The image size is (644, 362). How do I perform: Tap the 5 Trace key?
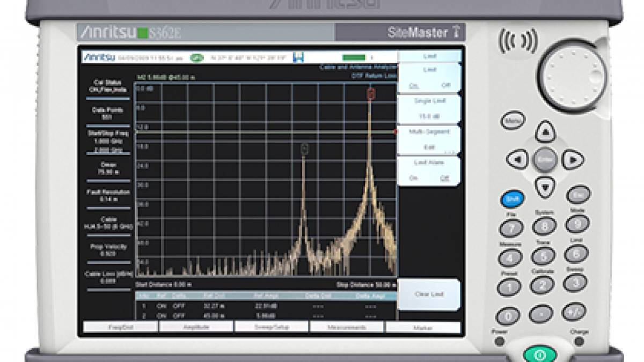(543, 255)
